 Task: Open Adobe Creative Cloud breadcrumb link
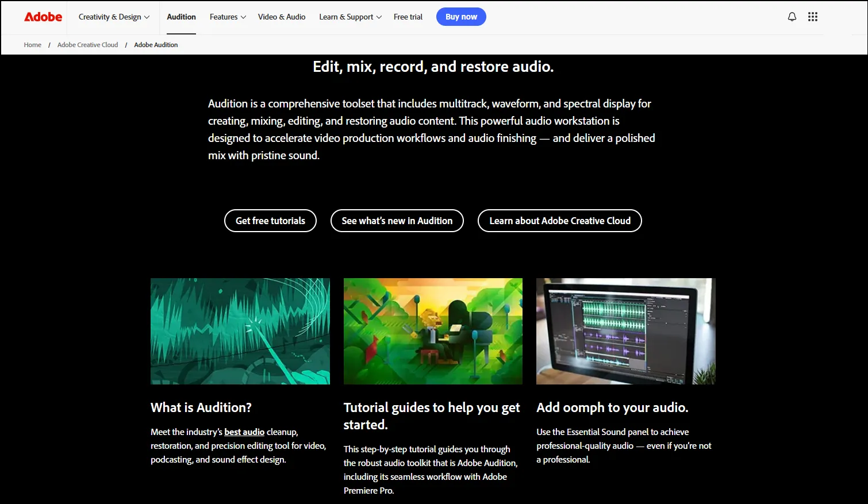[x=87, y=44]
